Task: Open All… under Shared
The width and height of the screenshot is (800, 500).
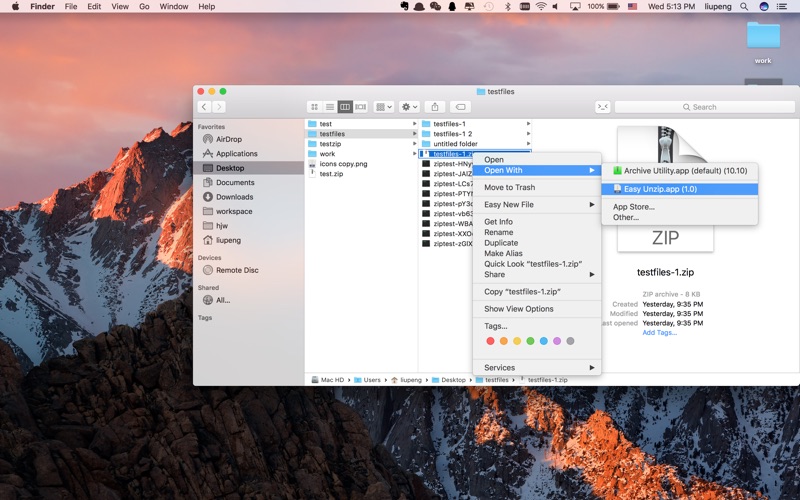Action: click(248, 300)
